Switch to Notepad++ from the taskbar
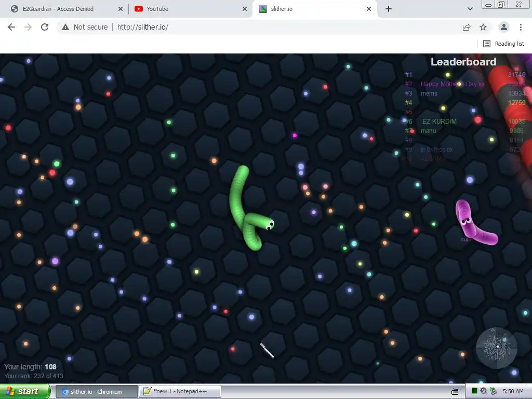Viewport: 532px width, 399px height. [180, 392]
